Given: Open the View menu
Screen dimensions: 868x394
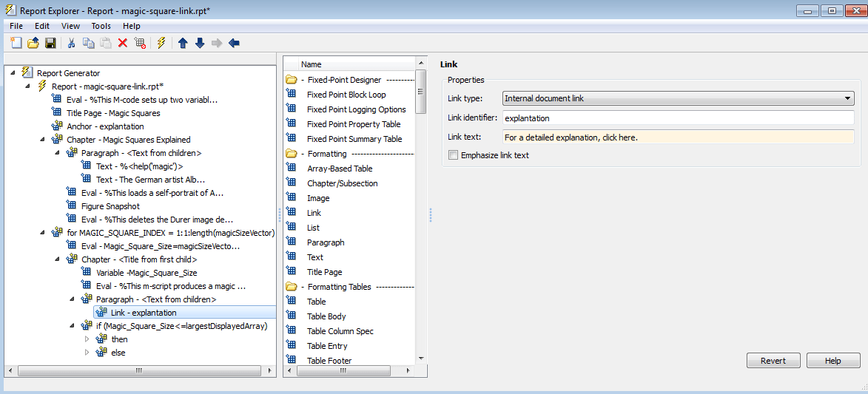Looking at the screenshot, I should [x=70, y=26].
